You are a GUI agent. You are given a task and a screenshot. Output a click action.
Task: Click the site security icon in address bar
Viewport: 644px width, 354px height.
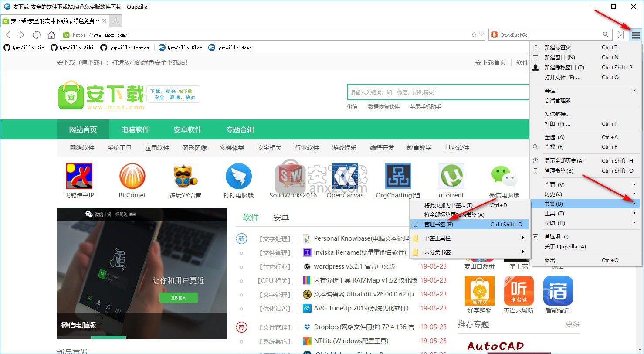[x=66, y=35]
